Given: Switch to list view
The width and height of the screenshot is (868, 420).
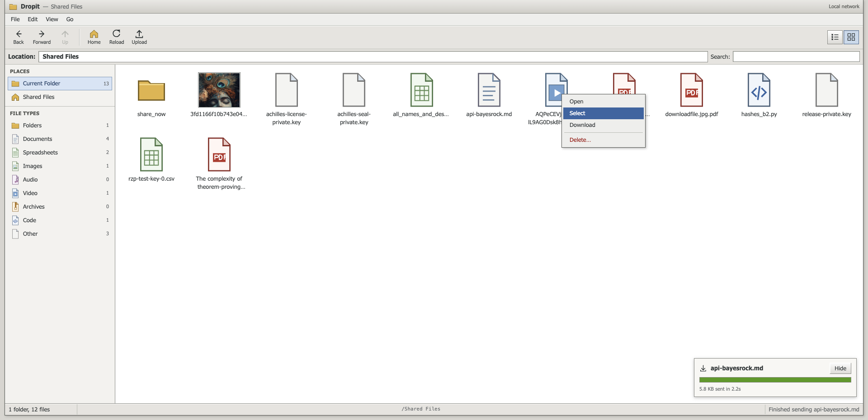Looking at the screenshot, I should [835, 37].
